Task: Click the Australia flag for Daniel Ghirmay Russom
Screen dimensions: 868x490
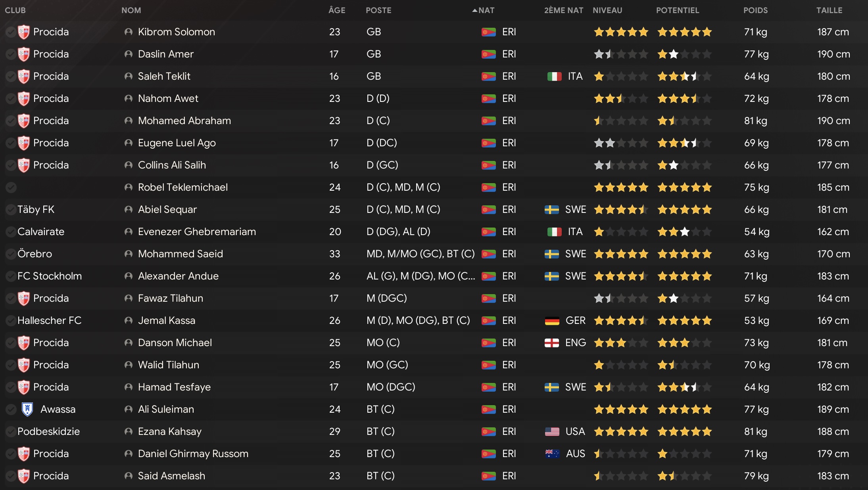Action: [552, 454]
